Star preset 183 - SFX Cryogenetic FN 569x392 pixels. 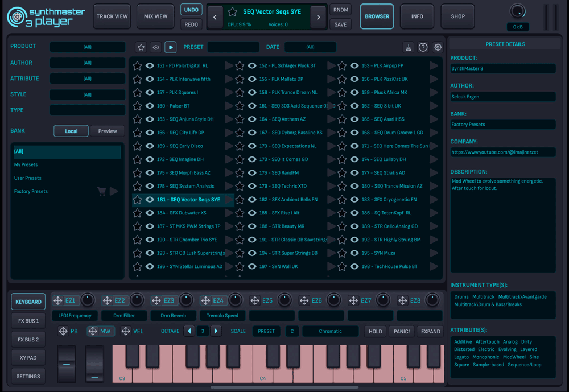[x=342, y=200]
